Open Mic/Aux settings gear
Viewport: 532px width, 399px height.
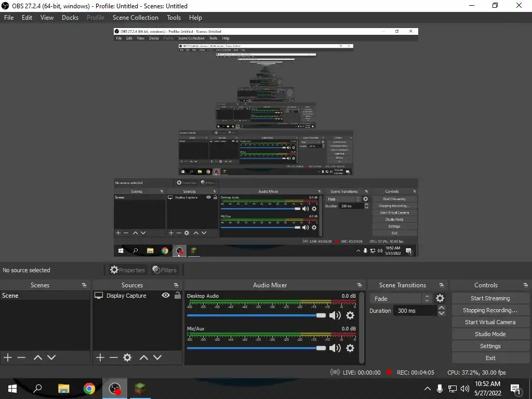350,348
